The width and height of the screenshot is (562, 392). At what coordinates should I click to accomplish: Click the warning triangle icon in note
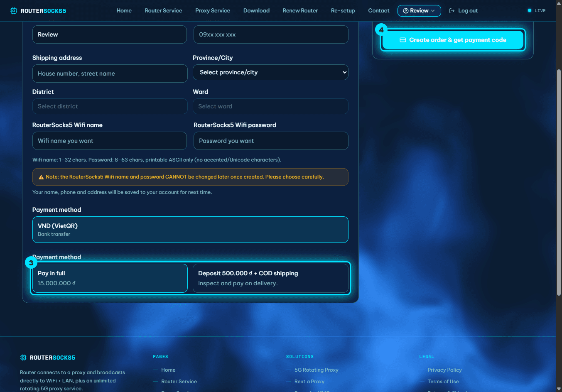41,177
